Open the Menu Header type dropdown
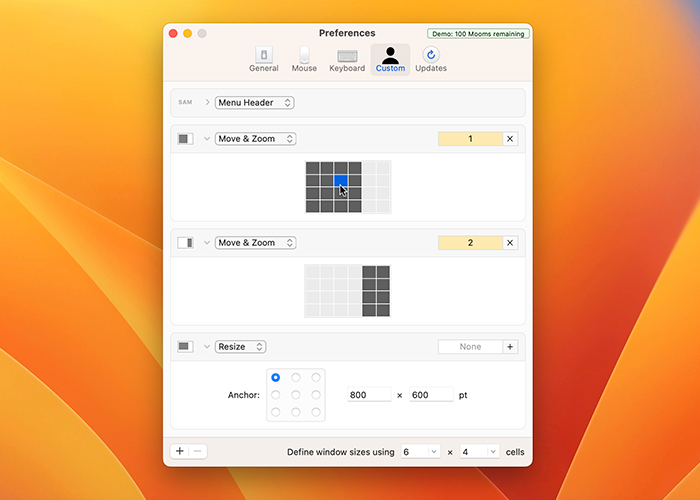700x500 pixels. tap(254, 103)
